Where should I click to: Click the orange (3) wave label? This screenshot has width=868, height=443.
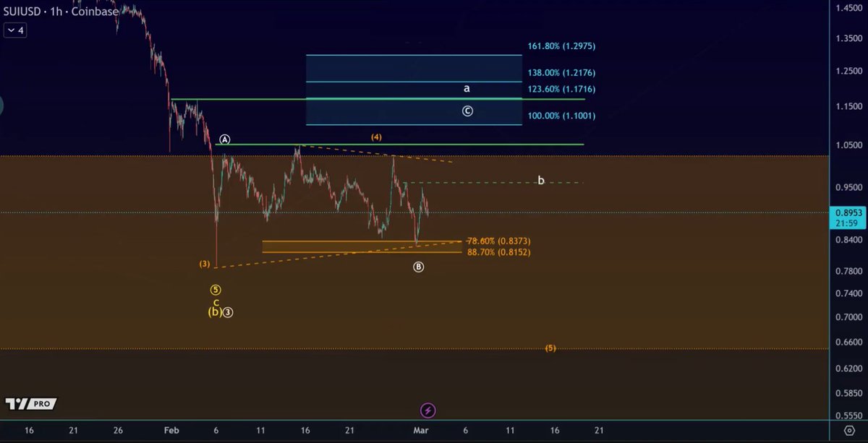(x=205, y=264)
